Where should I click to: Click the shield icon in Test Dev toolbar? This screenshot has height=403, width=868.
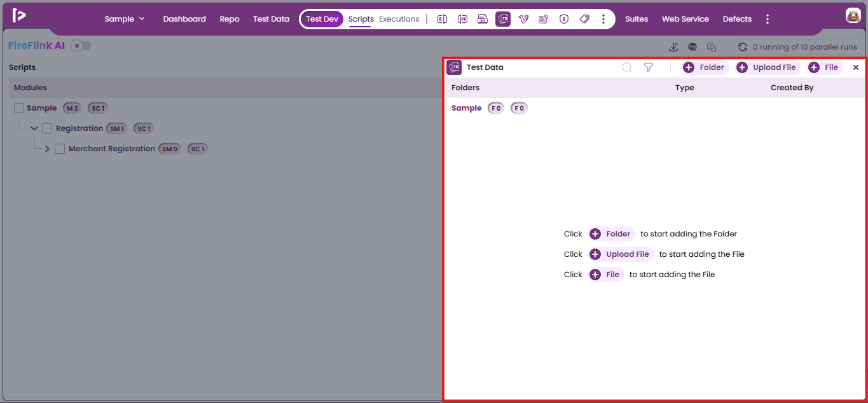[x=564, y=19]
